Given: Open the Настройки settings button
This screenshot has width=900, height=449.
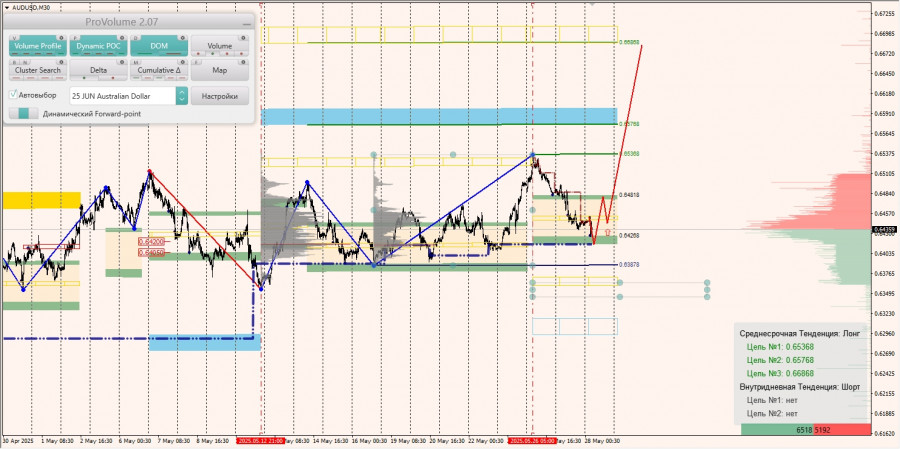Looking at the screenshot, I should tap(220, 96).
